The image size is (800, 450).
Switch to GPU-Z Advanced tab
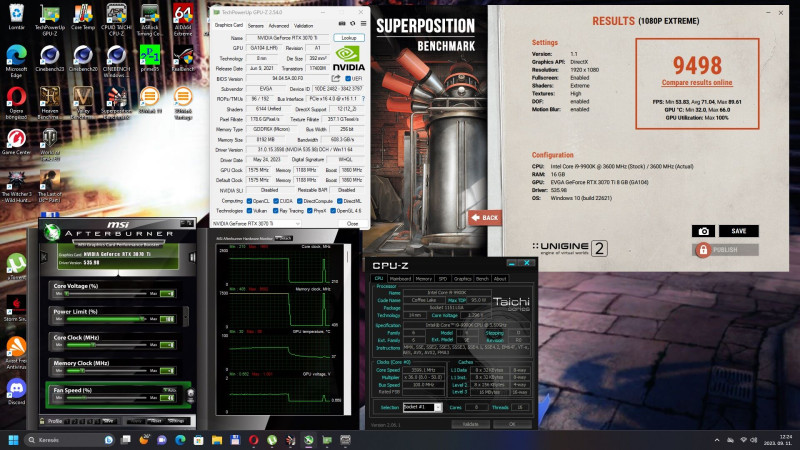[279, 26]
